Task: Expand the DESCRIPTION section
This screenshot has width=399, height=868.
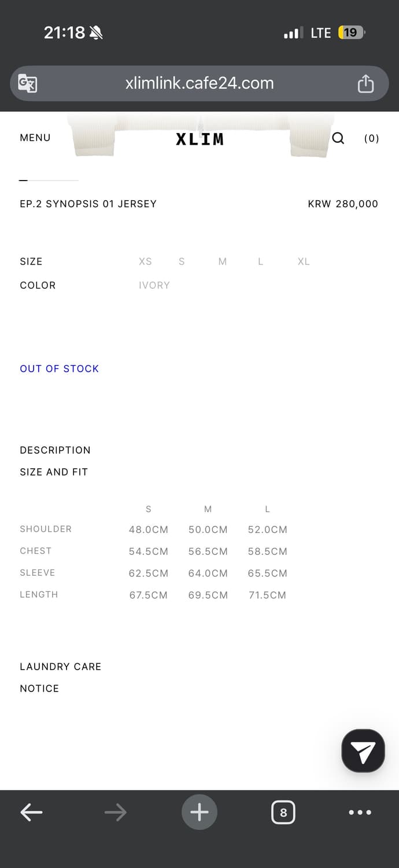Action: coord(55,450)
